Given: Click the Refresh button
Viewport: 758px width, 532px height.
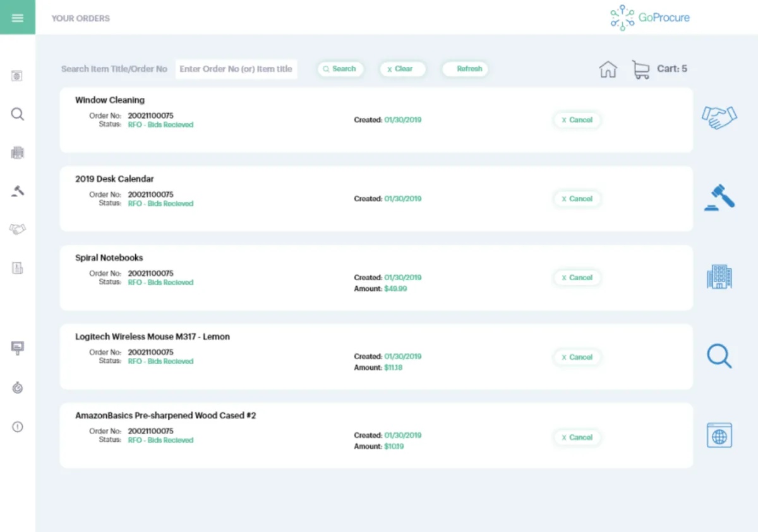Looking at the screenshot, I should tap(465, 69).
